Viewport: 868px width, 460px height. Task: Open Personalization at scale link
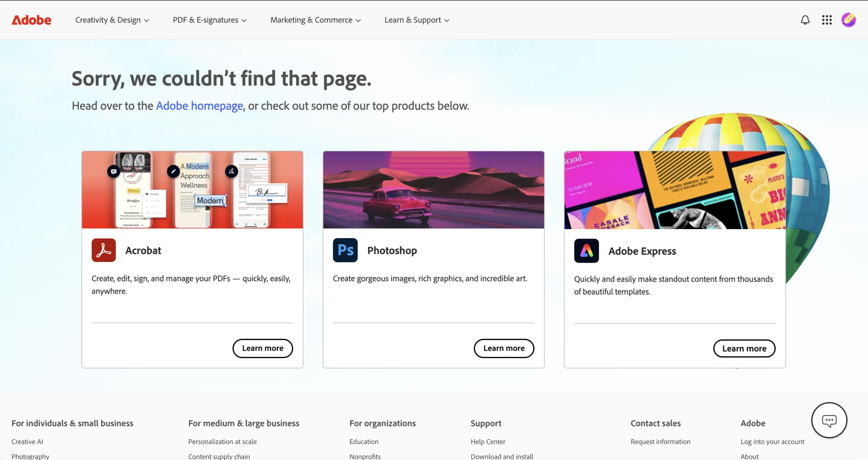point(222,442)
